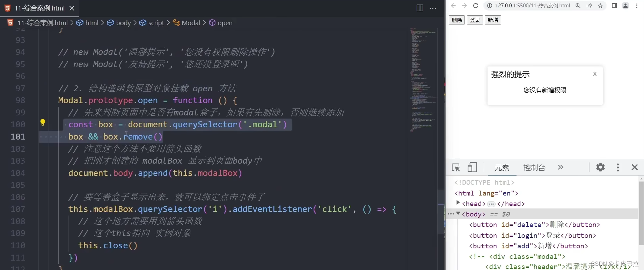Open DevTools settings gear
The height and width of the screenshot is (270, 644).
tap(600, 167)
